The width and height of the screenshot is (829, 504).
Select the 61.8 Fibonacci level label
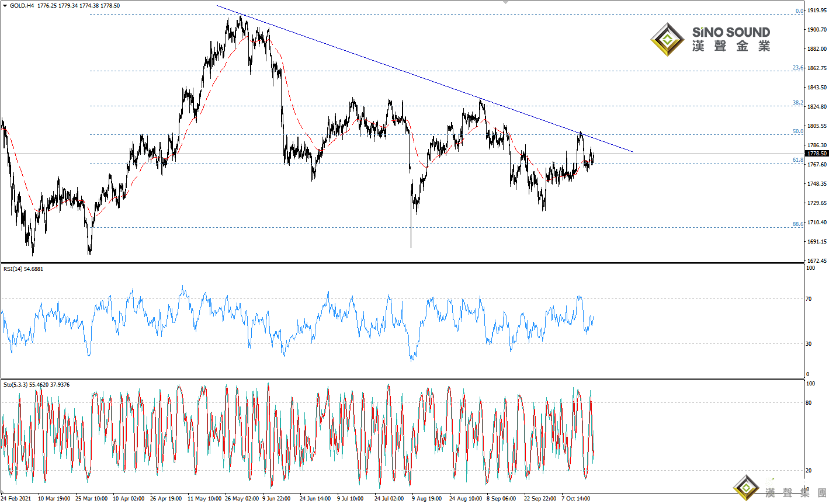pyautogui.click(x=797, y=160)
